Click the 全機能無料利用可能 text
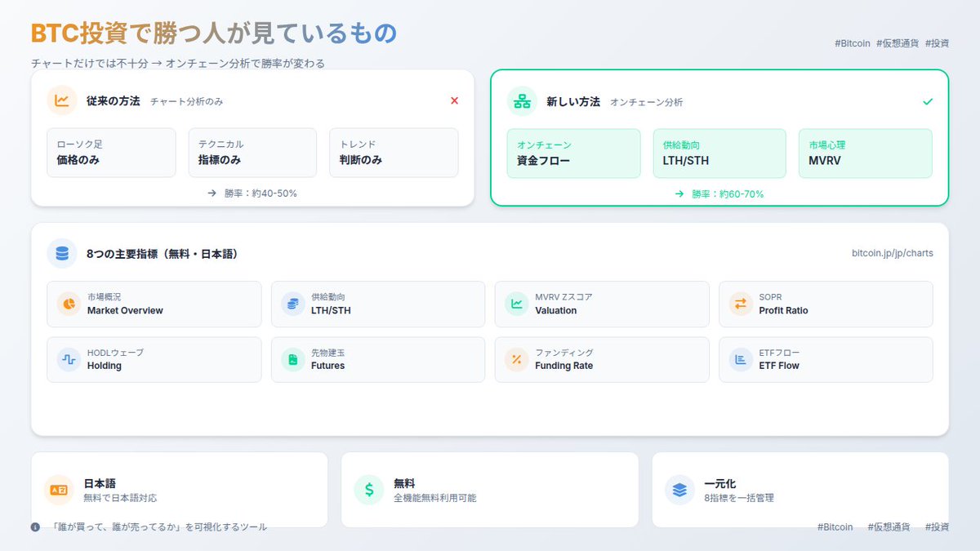Image resolution: width=980 pixels, height=551 pixels. (x=434, y=497)
